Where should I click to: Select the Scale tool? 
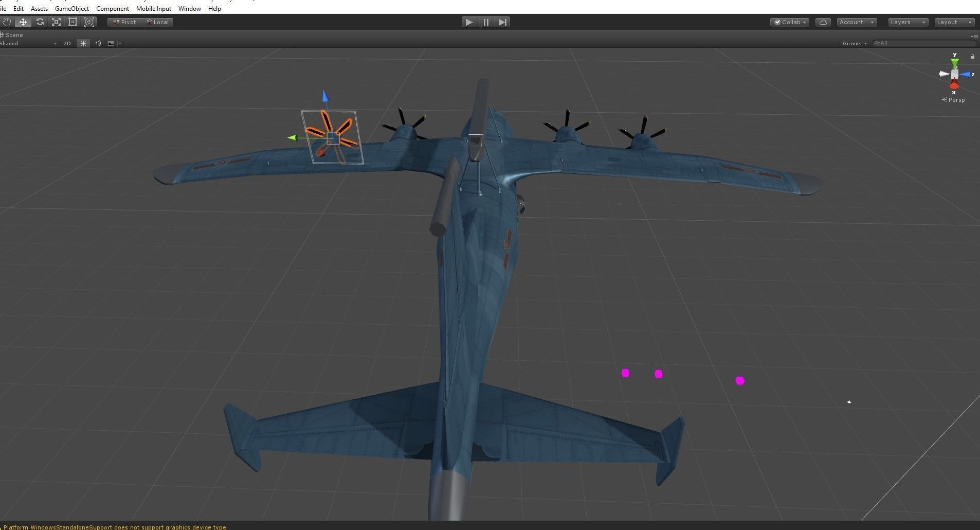(x=56, y=22)
